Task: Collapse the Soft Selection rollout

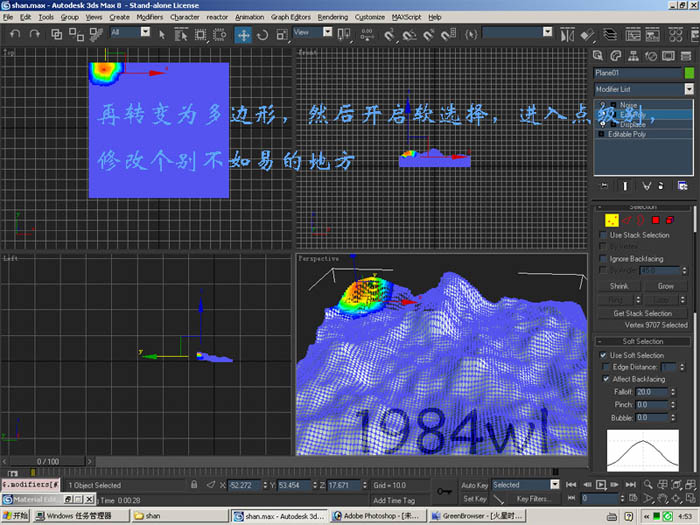Action: pyautogui.click(x=642, y=342)
